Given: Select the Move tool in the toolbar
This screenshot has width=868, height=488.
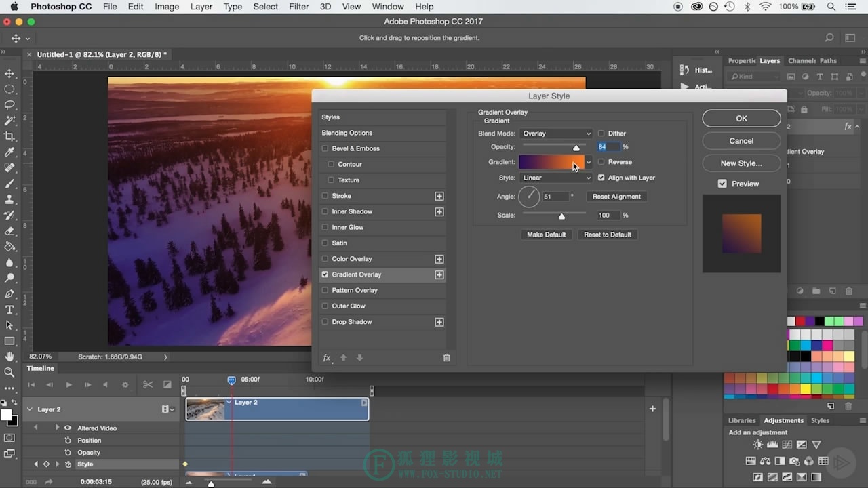Looking at the screenshot, I should click(x=9, y=73).
